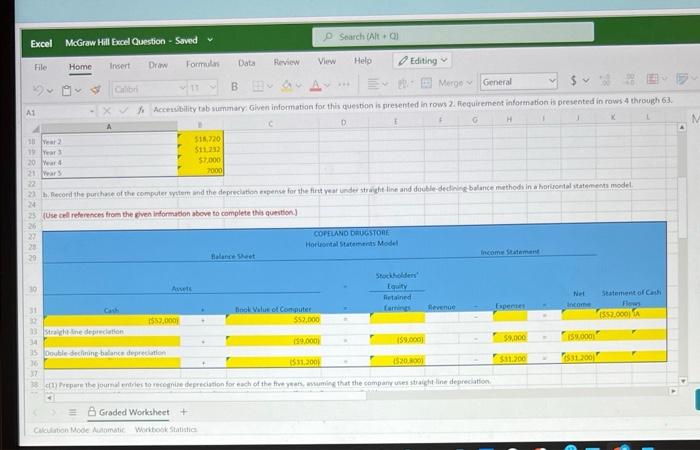
Task: Click the next sheet arrow
Action: point(55,412)
